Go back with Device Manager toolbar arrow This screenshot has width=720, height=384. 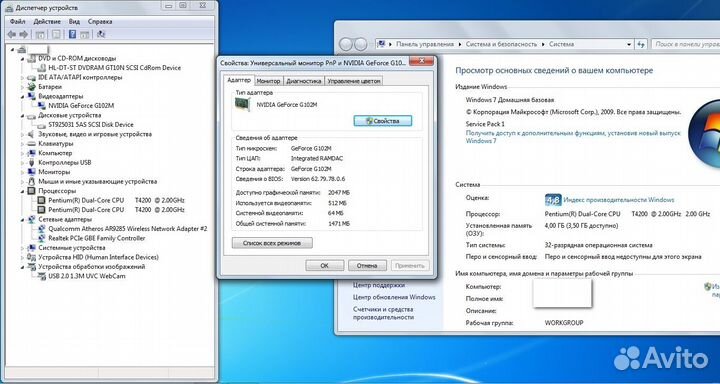click(12, 34)
